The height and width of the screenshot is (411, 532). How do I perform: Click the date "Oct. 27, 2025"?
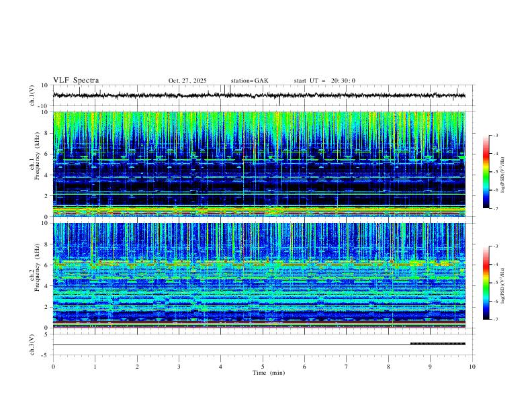[x=187, y=81]
